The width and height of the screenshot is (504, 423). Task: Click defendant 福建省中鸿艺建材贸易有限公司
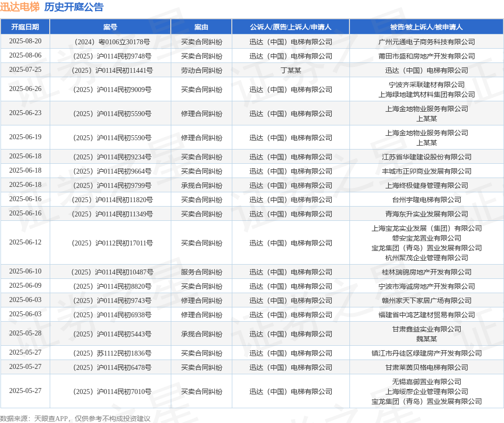pyautogui.click(x=427, y=315)
